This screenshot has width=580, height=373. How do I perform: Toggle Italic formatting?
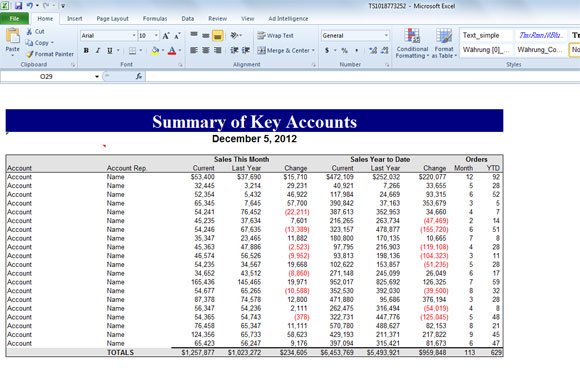coord(98,50)
